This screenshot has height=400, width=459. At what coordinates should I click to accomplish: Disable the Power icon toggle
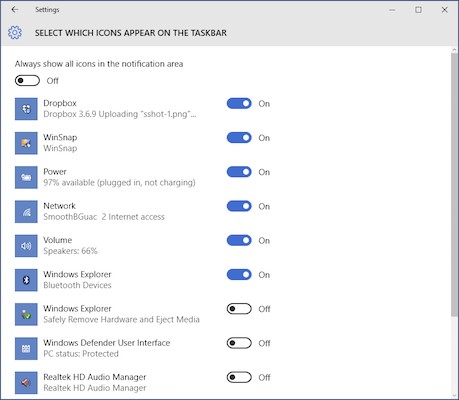coord(239,172)
